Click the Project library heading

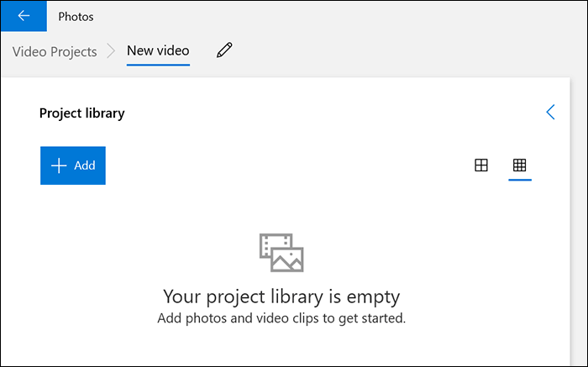82,113
